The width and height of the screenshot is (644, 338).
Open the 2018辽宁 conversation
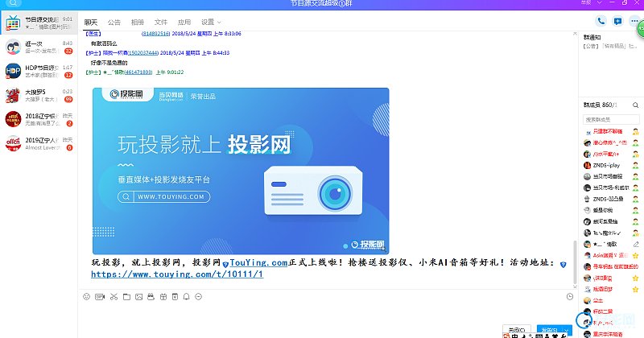[x=39, y=120]
